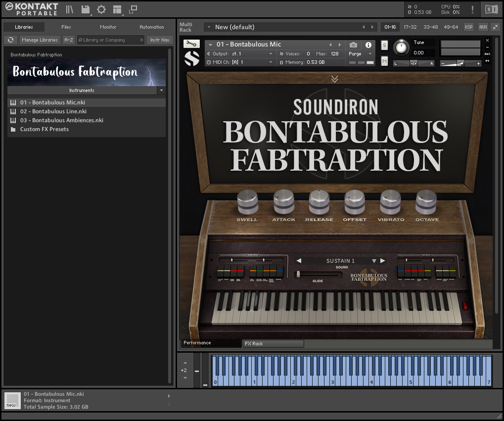Click the GLIDE slider handle

pos(298,275)
